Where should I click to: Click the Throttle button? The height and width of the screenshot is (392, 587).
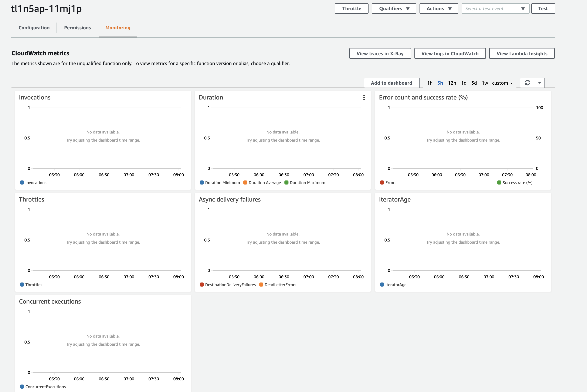pyautogui.click(x=352, y=8)
